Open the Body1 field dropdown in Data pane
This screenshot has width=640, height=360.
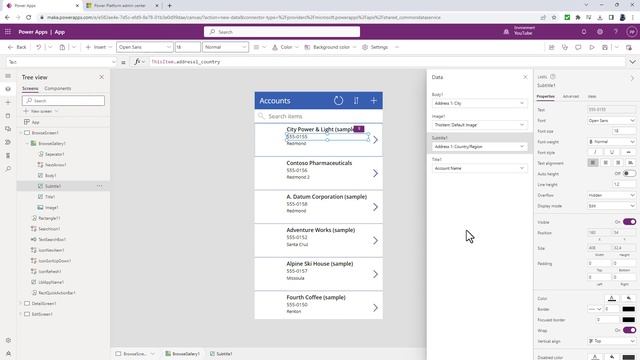pos(479,103)
